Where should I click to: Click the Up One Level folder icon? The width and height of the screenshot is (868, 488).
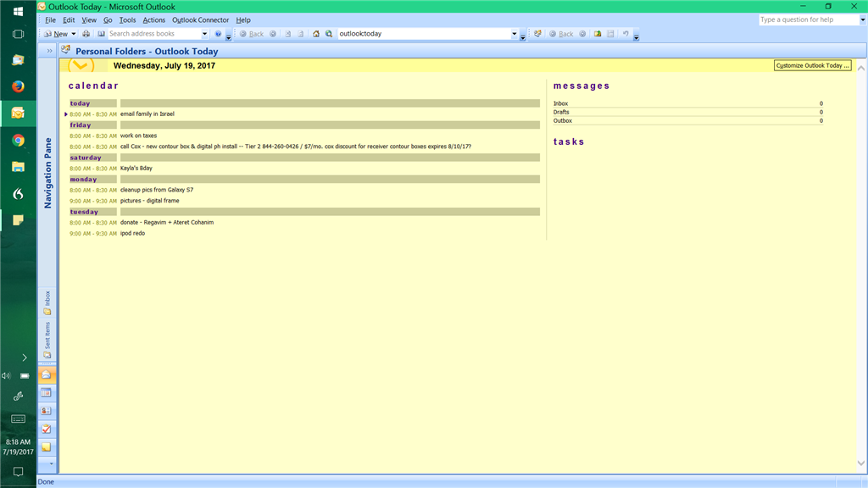click(x=598, y=34)
